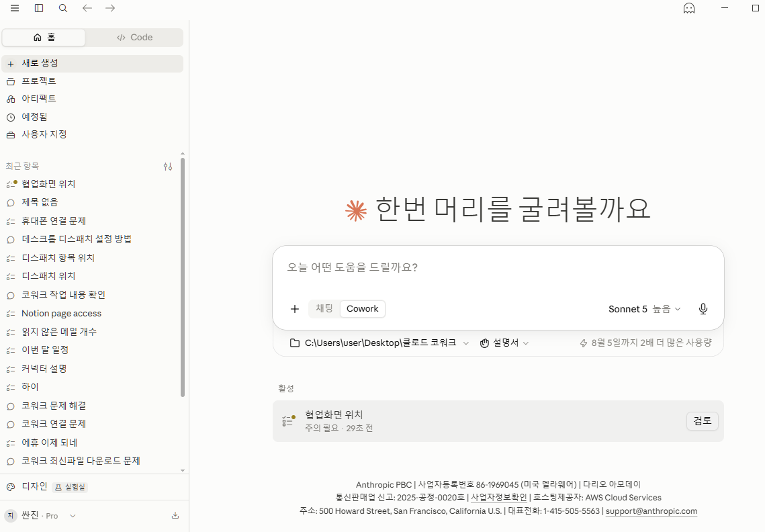Open recent item Notion page access

pos(90,313)
